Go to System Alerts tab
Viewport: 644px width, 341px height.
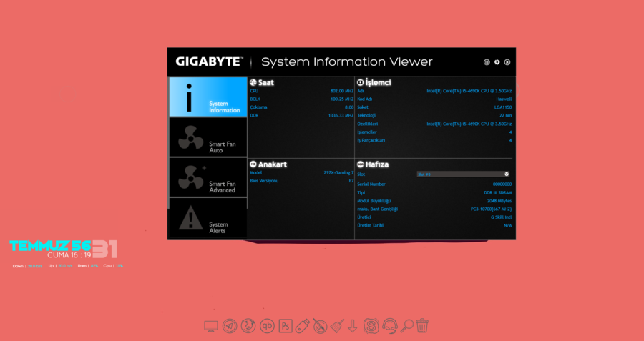point(208,217)
